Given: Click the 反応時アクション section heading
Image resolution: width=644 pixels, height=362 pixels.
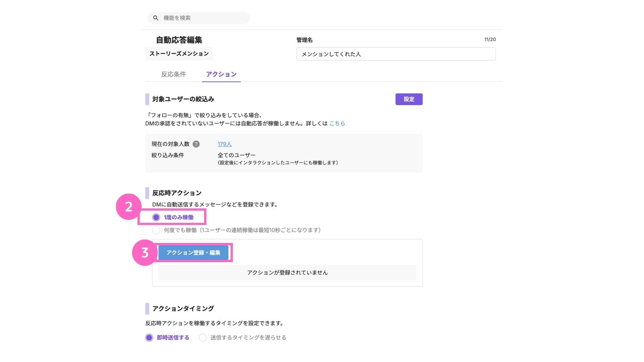Looking at the screenshot, I should pyautogui.click(x=177, y=193).
